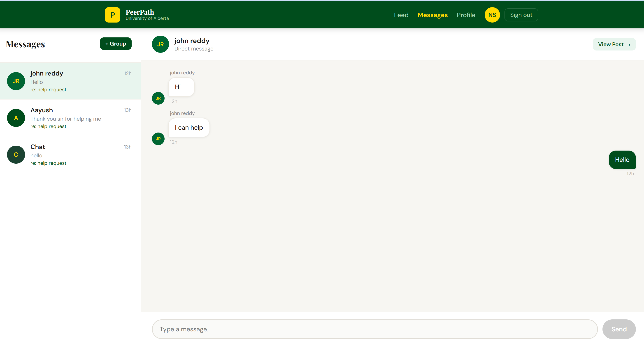Create a new group with + Group
The width and height of the screenshot is (644, 346).
[x=116, y=44]
